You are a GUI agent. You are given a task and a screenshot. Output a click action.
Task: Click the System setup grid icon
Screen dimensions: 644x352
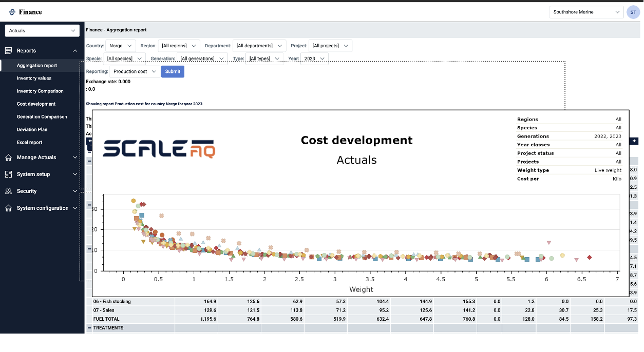(x=8, y=174)
